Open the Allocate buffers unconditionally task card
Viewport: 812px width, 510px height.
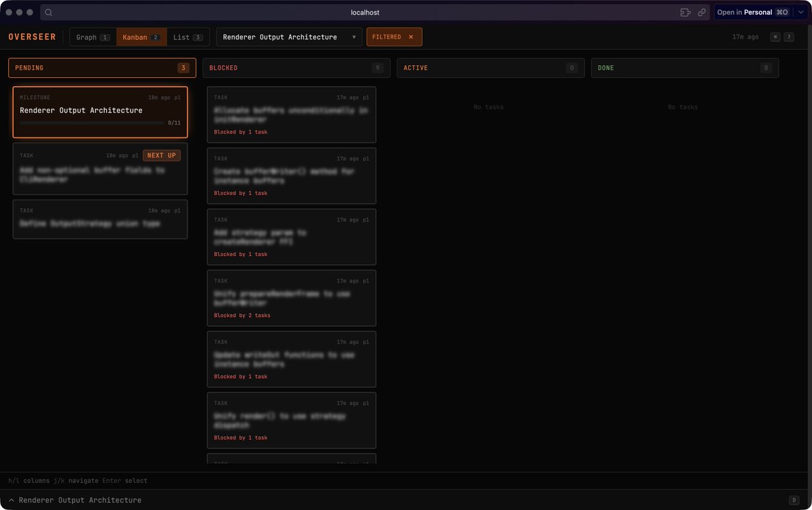point(292,114)
